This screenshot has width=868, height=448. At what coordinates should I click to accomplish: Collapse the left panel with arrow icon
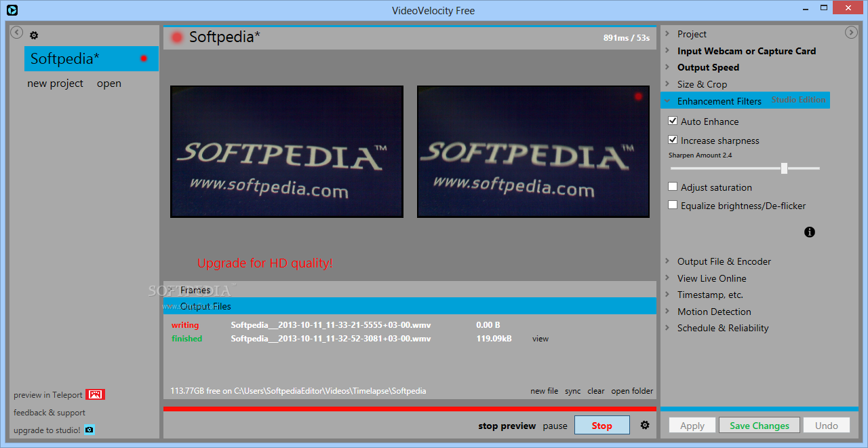point(17,33)
